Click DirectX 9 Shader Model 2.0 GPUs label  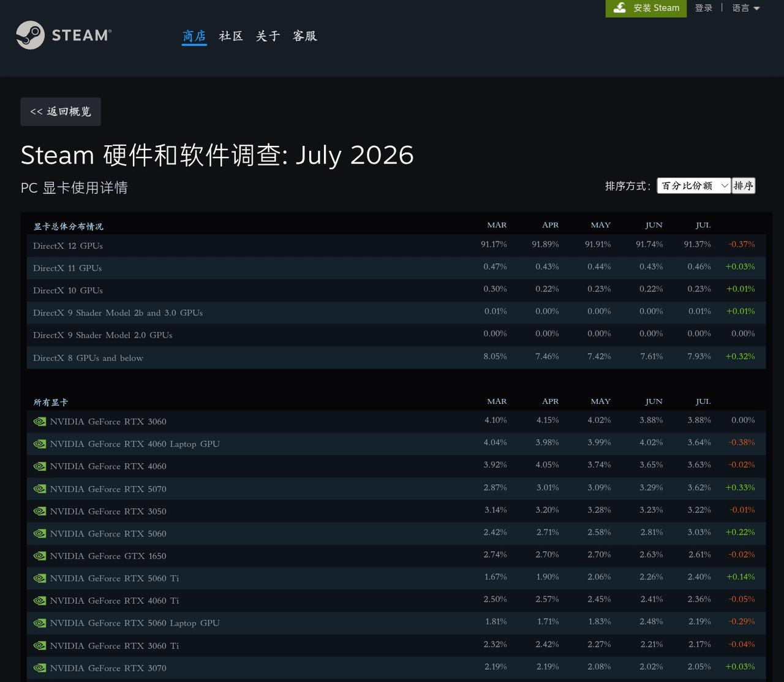pyautogui.click(x=103, y=335)
